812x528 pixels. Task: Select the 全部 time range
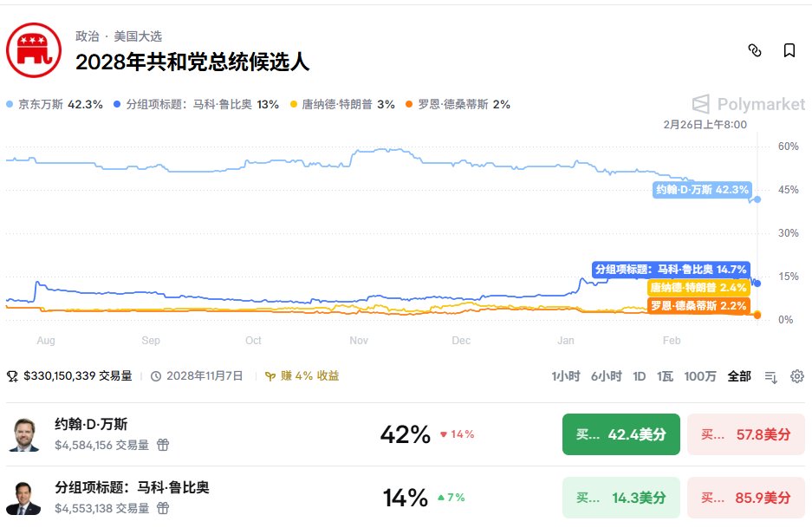[739, 376]
